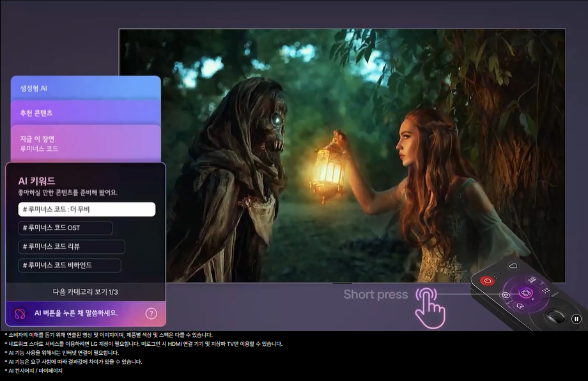The height and width of the screenshot is (381, 588).
Task: Click the disclaimer line starting '* 소비자의 이해를 돕기'
Action: [109, 335]
